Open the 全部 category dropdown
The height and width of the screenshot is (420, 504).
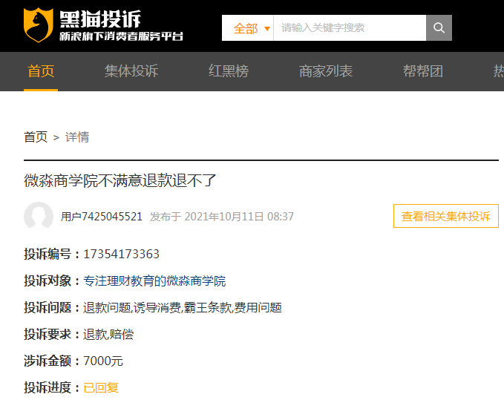click(247, 27)
